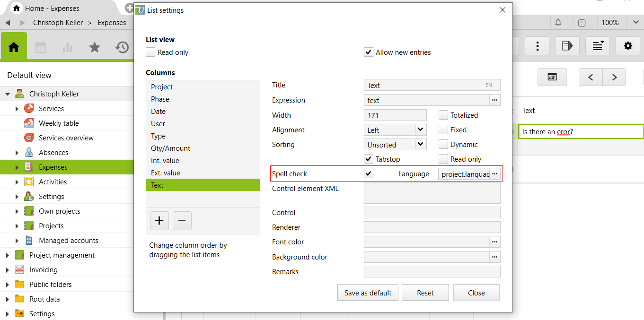Image resolution: width=644 pixels, height=320 pixels.
Task: Open the history clock icon
Action: coord(122,47)
